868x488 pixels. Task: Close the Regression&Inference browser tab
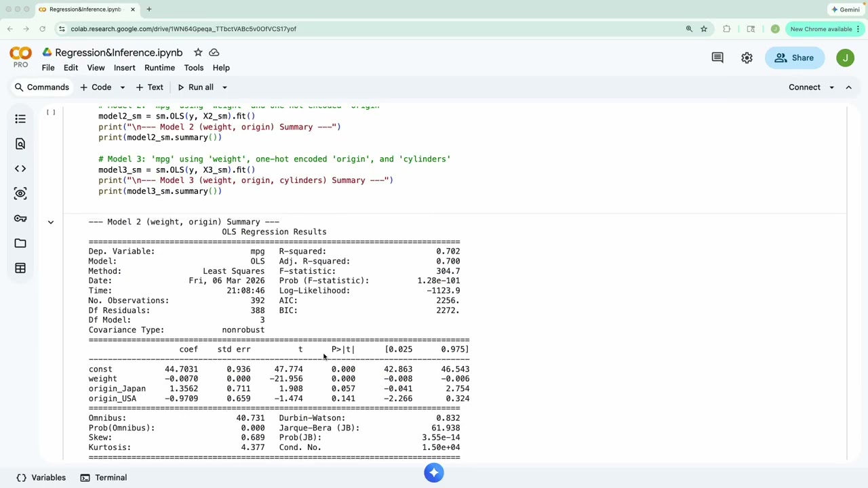click(x=133, y=9)
